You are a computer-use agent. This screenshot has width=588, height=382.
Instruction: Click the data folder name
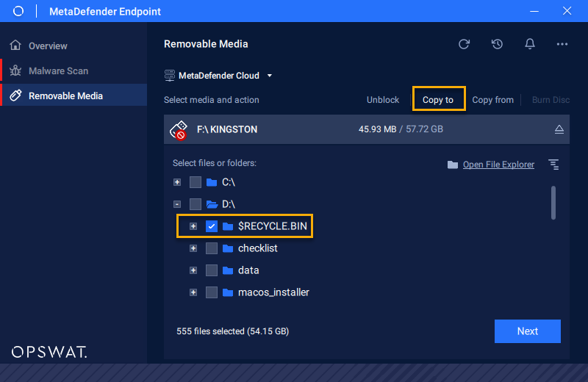click(248, 270)
